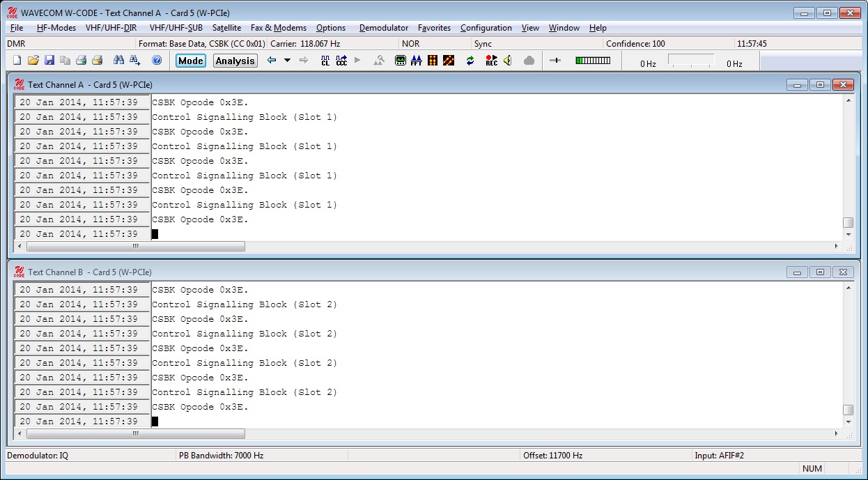Open the View menu

tap(531, 28)
